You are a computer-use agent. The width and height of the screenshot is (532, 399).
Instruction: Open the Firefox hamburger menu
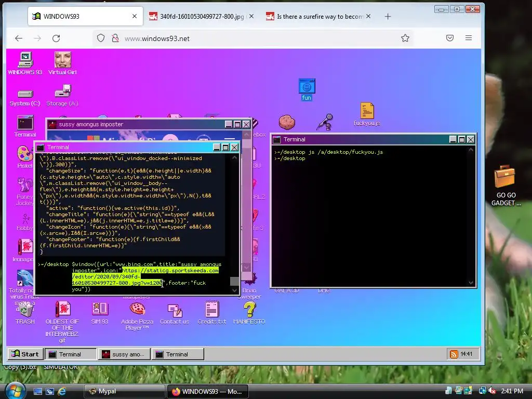pyautogui.click(x=469, y=38)
